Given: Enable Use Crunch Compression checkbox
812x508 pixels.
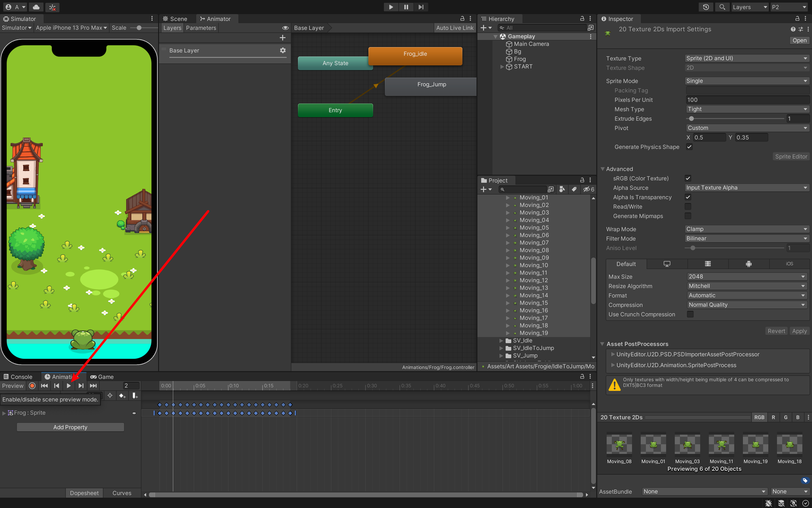Looking at the screenshot, I should click(x=690, y=314).
